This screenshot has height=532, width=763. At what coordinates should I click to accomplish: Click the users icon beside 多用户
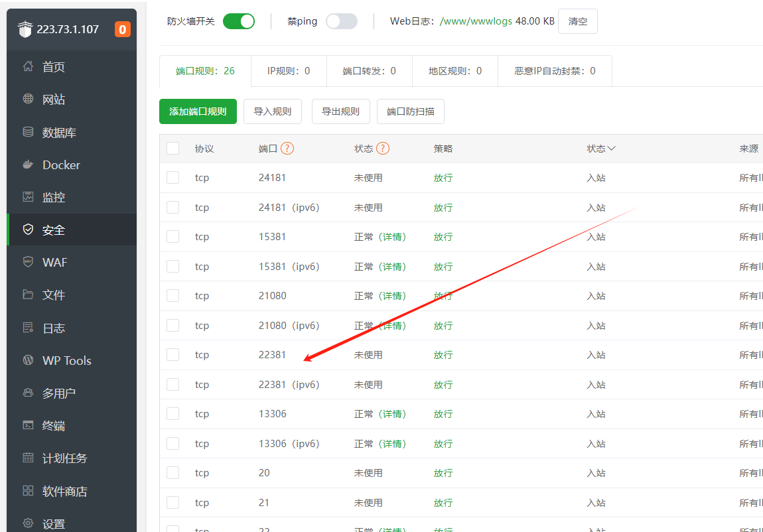coord(29,393)
